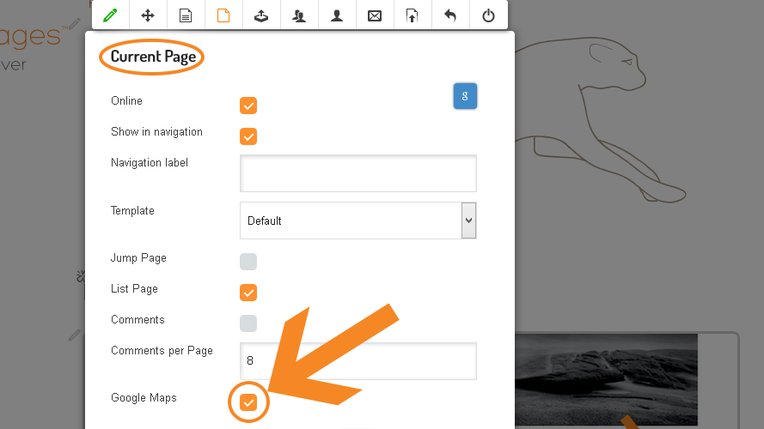Toggle the Show in navigation checkbox
This screenshot has height=429, width=764.
(x=249, y=136)
